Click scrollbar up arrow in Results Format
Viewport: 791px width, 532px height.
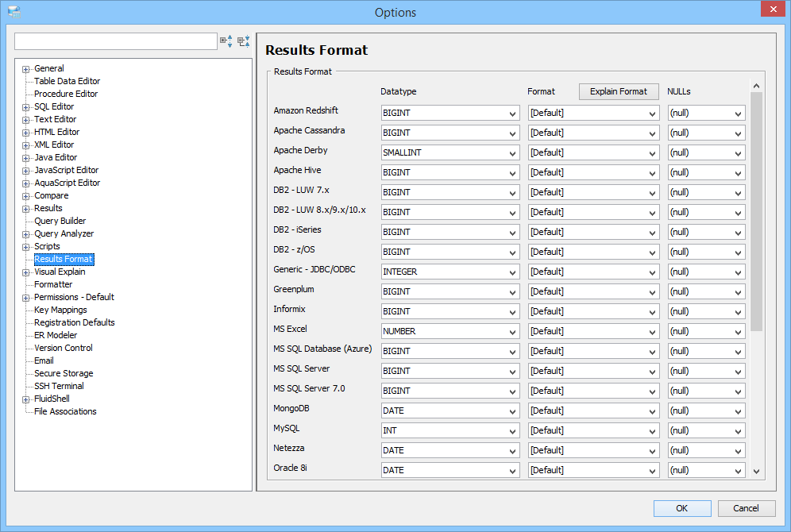coord(756,87)
